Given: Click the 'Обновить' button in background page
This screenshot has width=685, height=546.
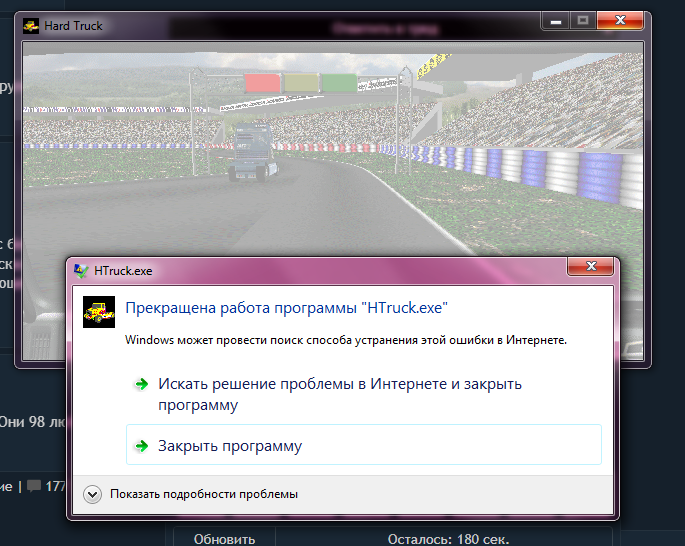Looking at the screenshot, I should coord(225,539).
